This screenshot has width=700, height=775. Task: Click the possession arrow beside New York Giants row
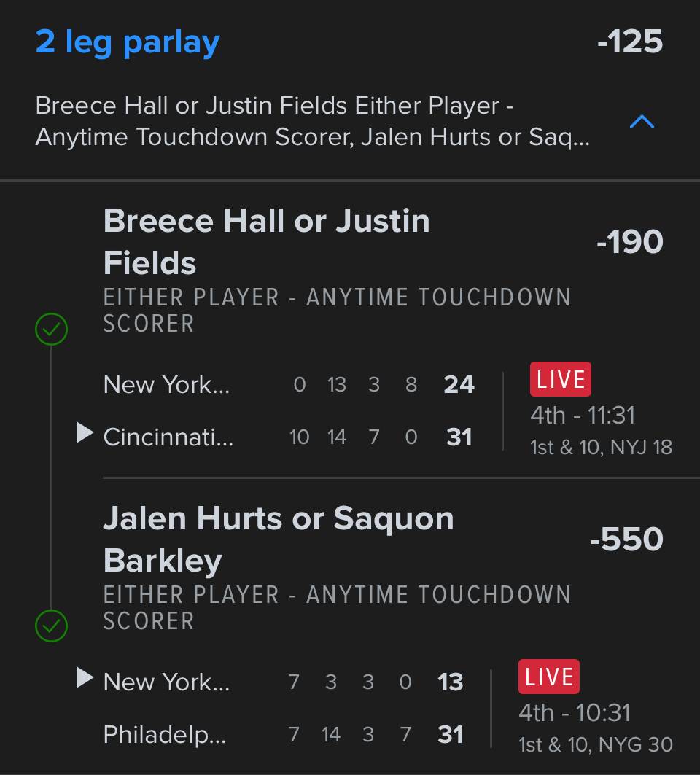tap(85, 679)
